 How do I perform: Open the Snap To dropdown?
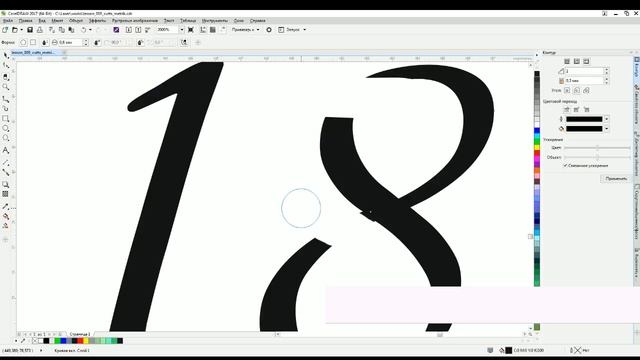(245, 30)
